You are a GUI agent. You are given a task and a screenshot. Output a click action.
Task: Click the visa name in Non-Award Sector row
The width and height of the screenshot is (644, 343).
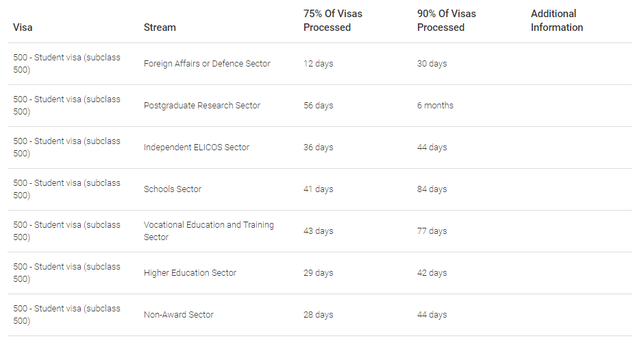tap(66, 315)
